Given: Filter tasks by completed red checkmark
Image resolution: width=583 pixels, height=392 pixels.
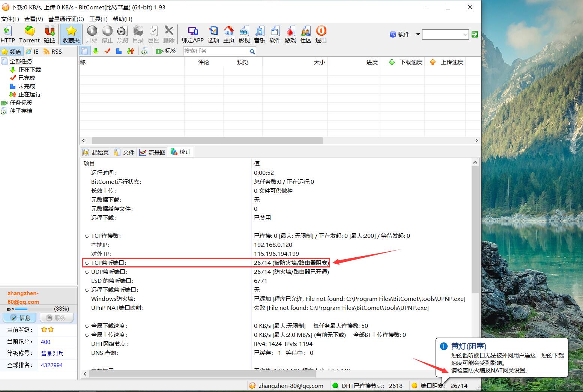Looking at the screenshot, I should coord(107,51).
